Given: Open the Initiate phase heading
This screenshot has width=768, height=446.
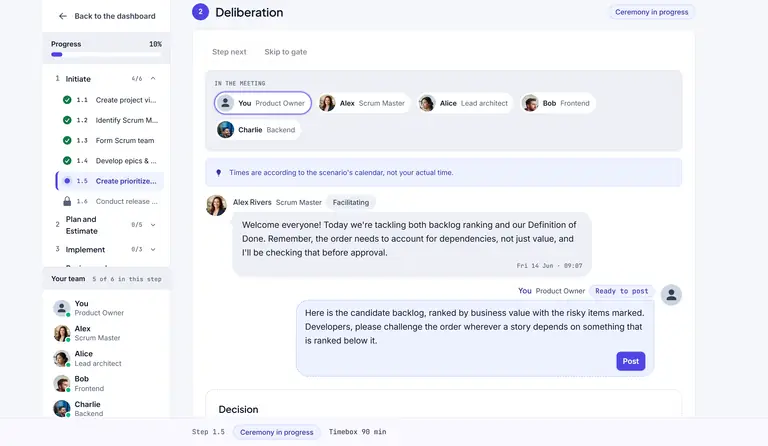Looking at the screenshot, I should click(x=78, y=79).
